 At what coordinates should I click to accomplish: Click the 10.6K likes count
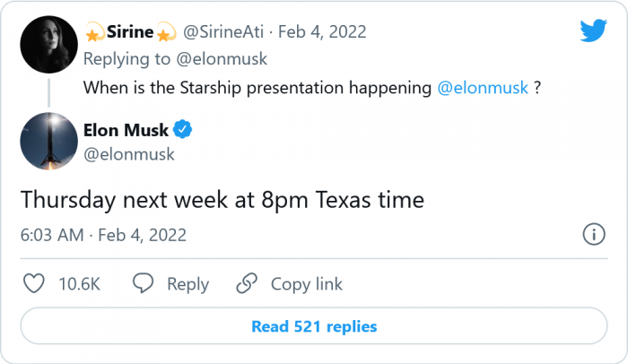tap(79, 284)
